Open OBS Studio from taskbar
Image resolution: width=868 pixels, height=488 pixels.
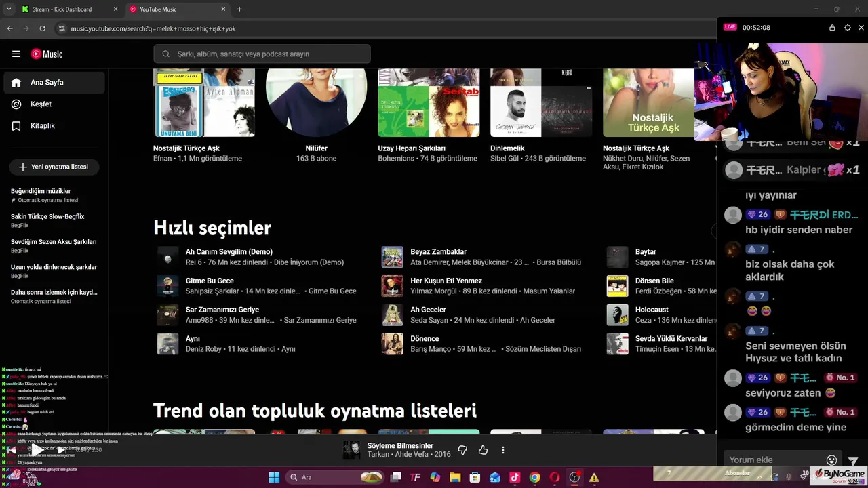574,477
